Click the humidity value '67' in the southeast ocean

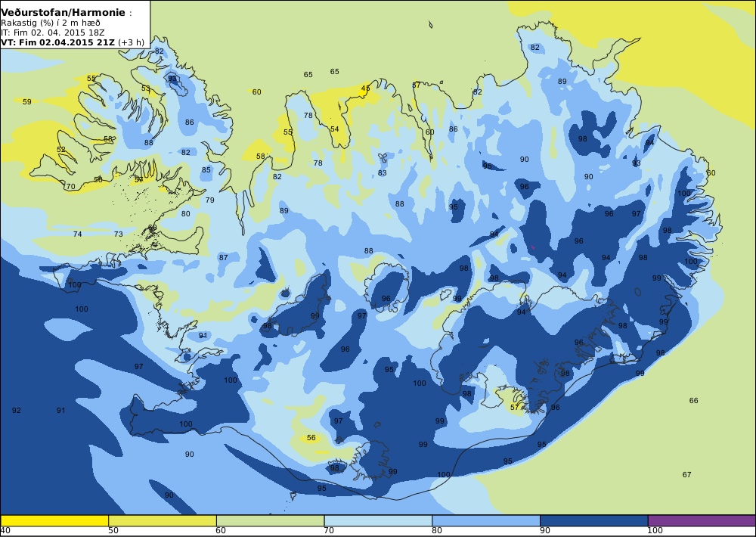pos(686,475)
